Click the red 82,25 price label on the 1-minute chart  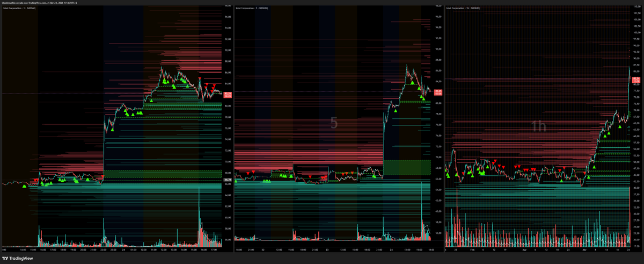pyautogui.click(x=227, y=95)
